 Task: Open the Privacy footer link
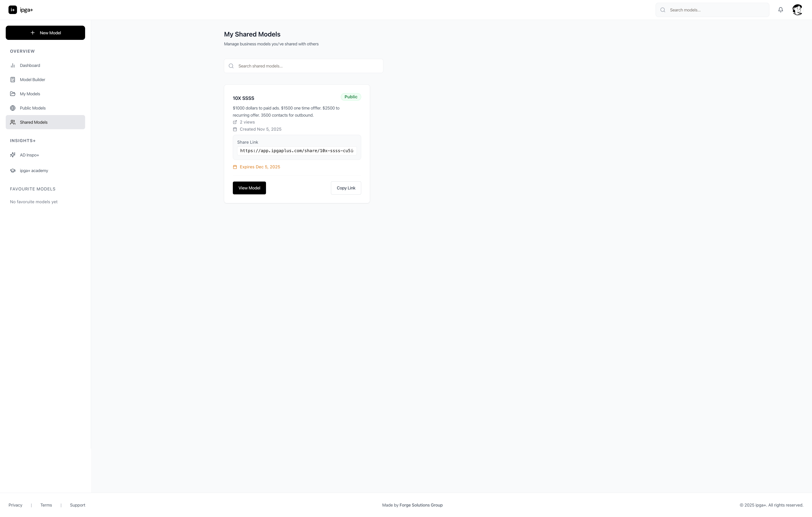click(16, 505)
